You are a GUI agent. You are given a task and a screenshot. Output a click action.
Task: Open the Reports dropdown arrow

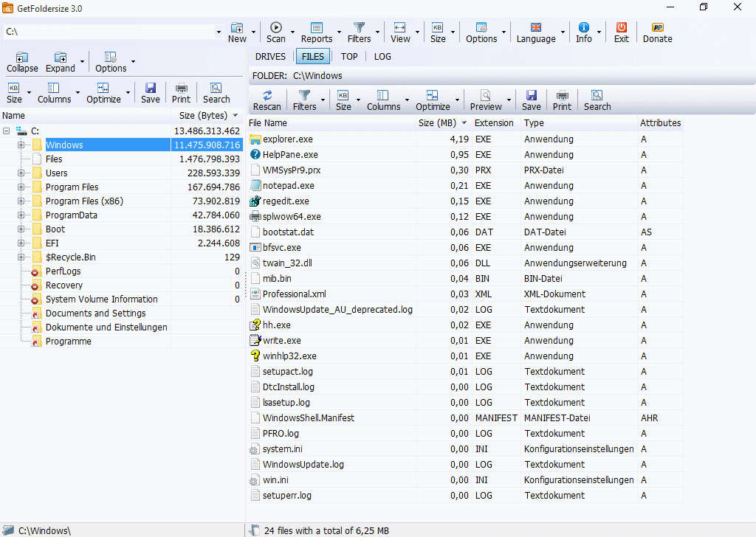339,32
